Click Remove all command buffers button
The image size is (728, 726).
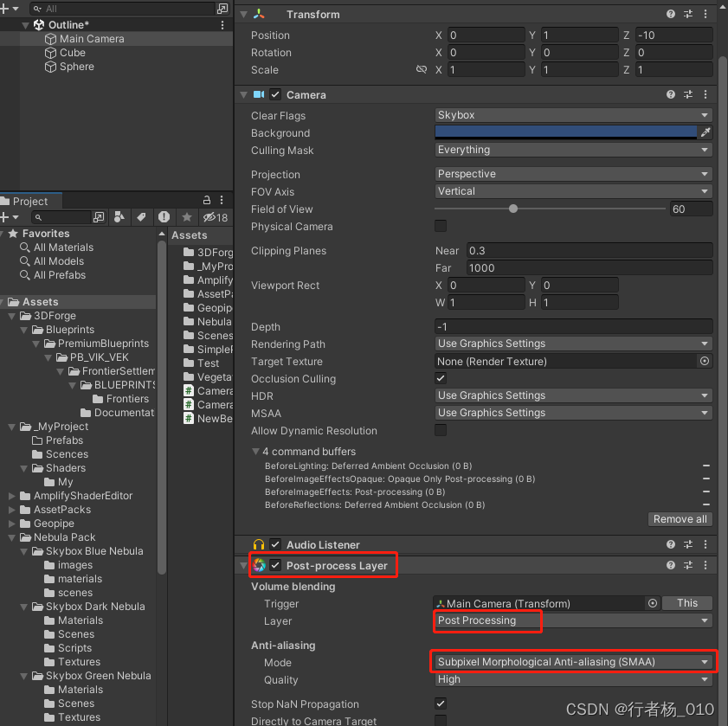680,518
